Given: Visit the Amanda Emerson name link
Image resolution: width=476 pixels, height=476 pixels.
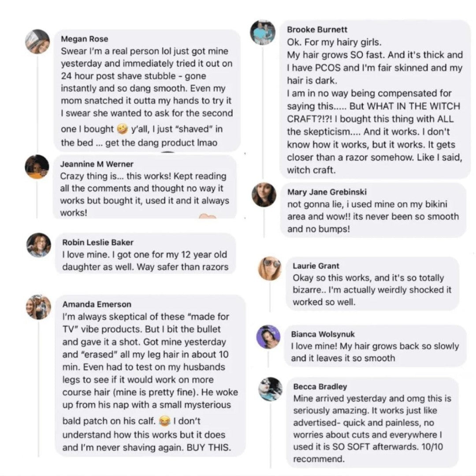Looking at the screenshot, I should click(97, 304).
